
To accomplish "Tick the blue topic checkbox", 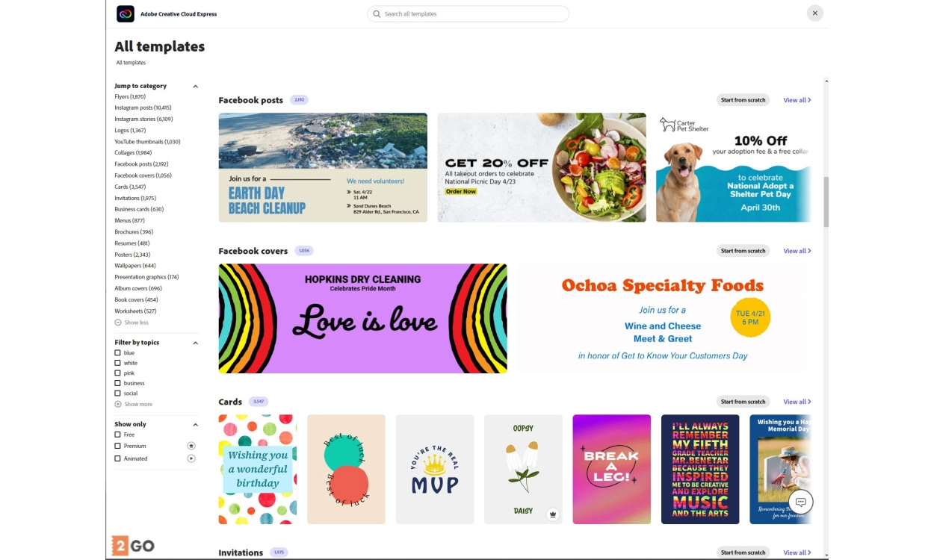I will click(x=117, y=352).
